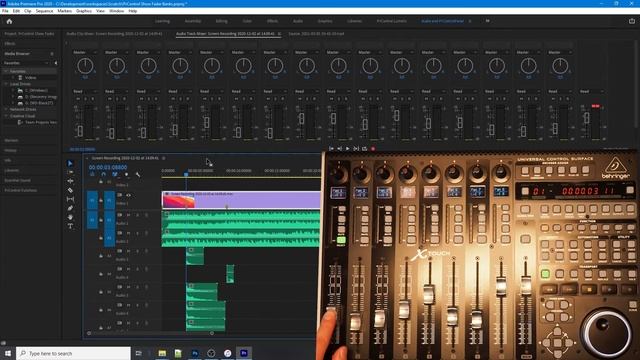Open timeline display settings wrench
Viewport: 640px width, 360px height.
click(138, 174)
